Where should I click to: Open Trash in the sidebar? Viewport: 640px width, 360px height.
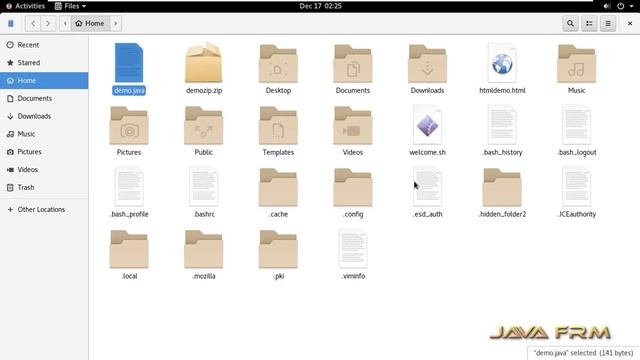44,187
